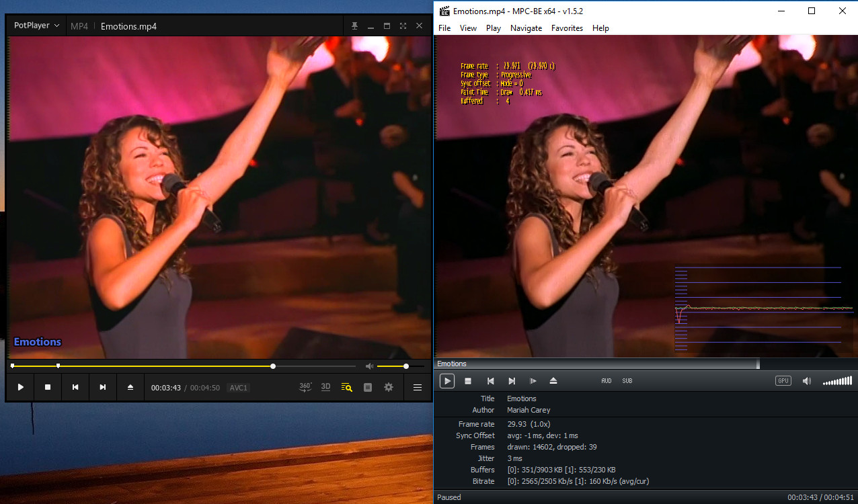This screenshot has height=504, width=858.
Task: Go to previous track in PotPlayer
Action: click(75, 387)
